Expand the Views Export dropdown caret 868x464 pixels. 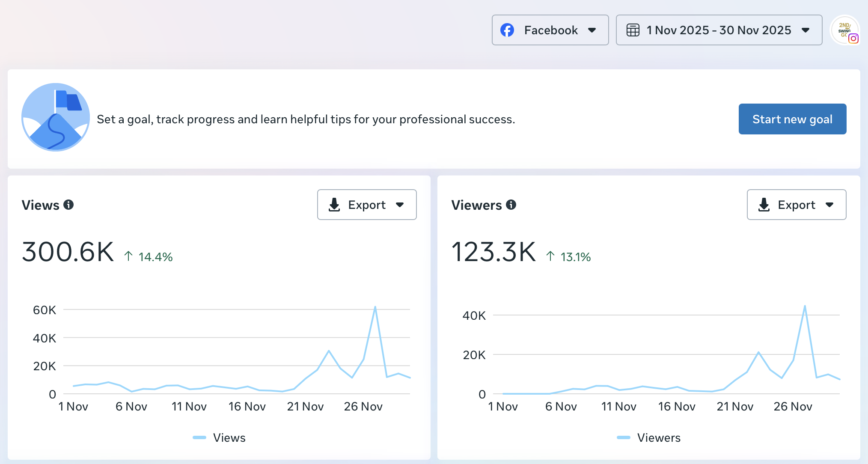pos(400,205)
